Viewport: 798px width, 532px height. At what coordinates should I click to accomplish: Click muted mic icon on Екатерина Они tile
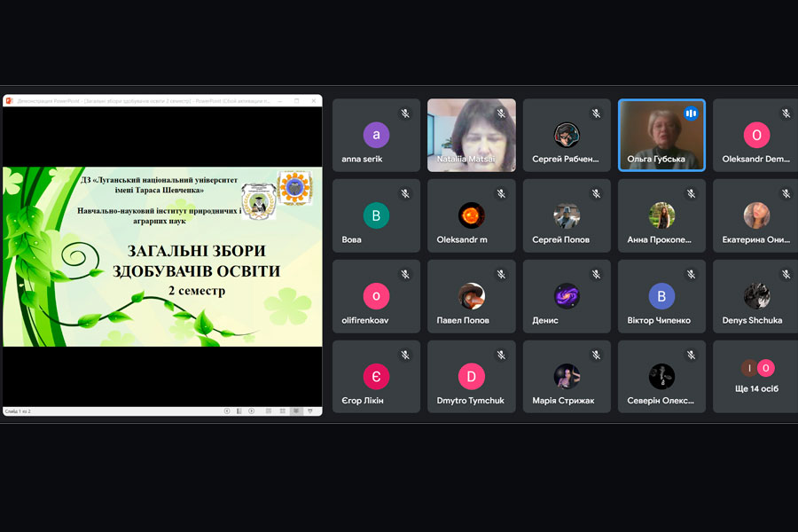tap(786, 193)
